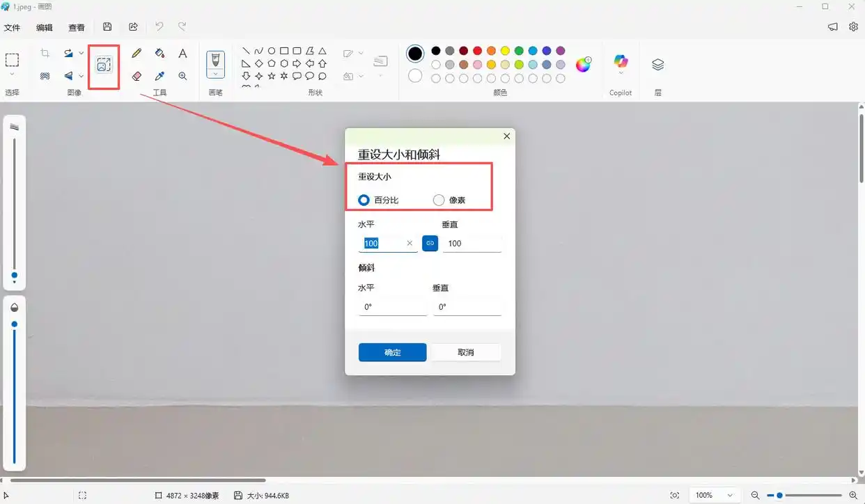Screen dimensions: 865x504
Task: Open the edit colors wheel
Action: (x=583, y=64)
